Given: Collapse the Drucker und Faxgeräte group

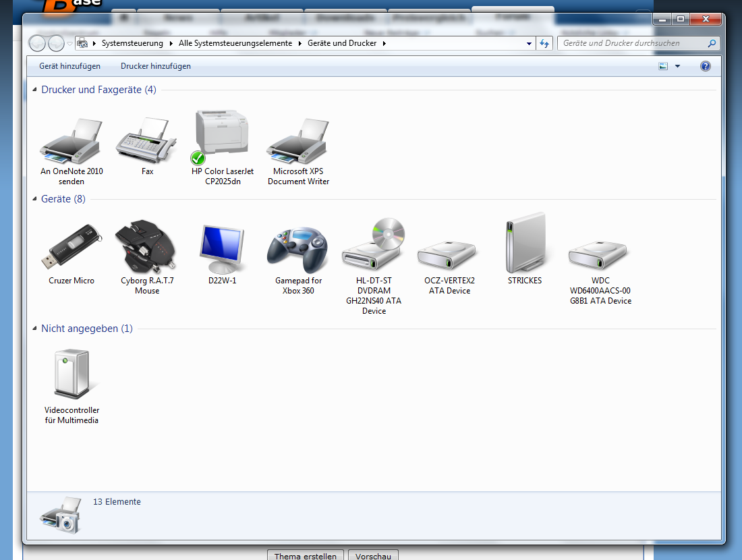Looking at the screenshot, I should point(34,90).
